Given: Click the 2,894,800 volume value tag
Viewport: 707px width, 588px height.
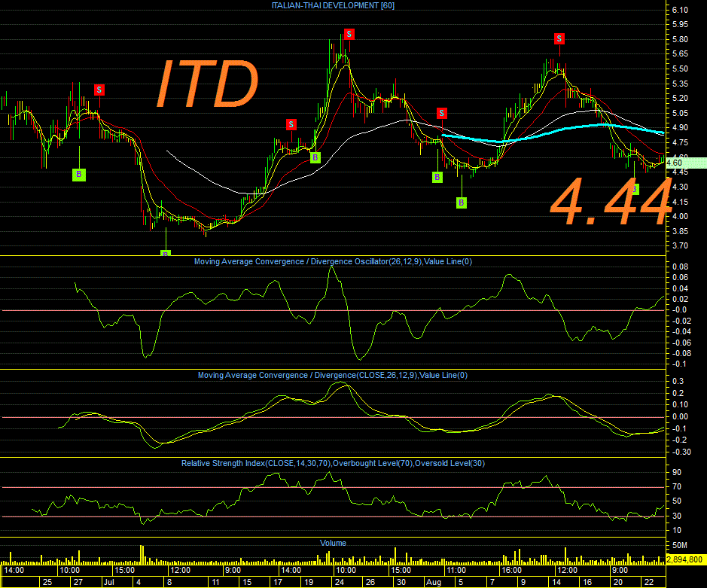Looking at the screenshot, I should pos(685,559).
